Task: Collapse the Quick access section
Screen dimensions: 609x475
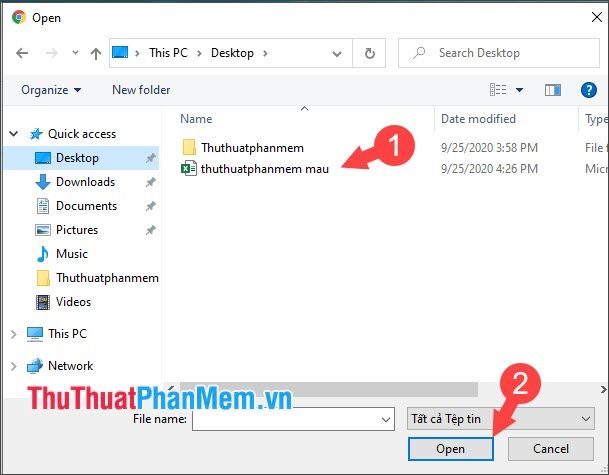Action: (14, 134)
